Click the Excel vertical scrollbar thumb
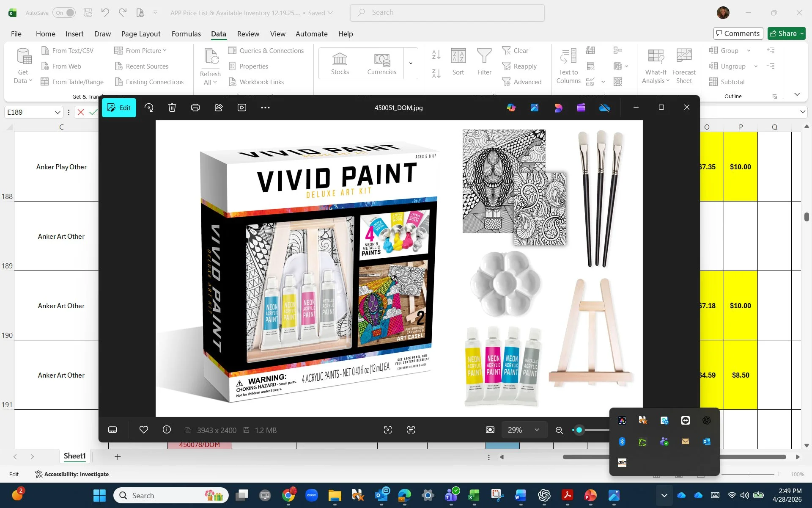 tap(807, 217)
